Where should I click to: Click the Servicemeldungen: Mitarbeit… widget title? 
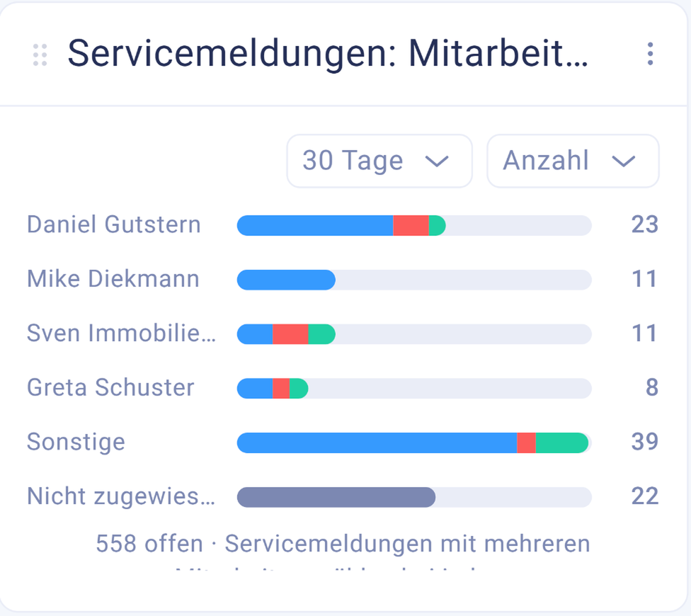[x=328, y=54]
